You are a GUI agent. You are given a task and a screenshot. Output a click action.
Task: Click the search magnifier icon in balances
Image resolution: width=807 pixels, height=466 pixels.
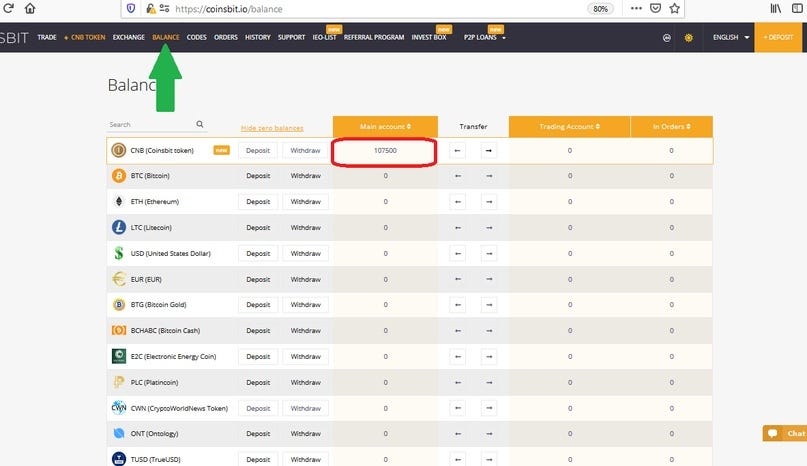(x=200, y=124)
